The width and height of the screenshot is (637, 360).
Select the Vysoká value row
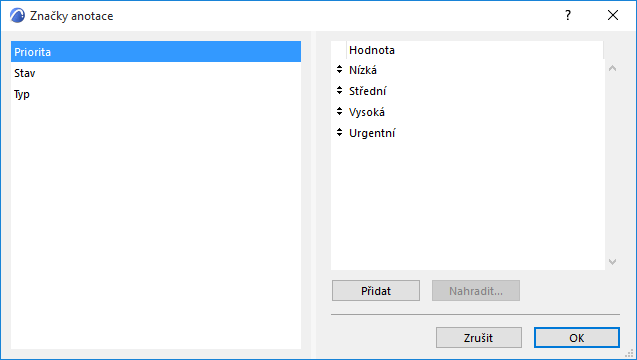coord(468,112)
